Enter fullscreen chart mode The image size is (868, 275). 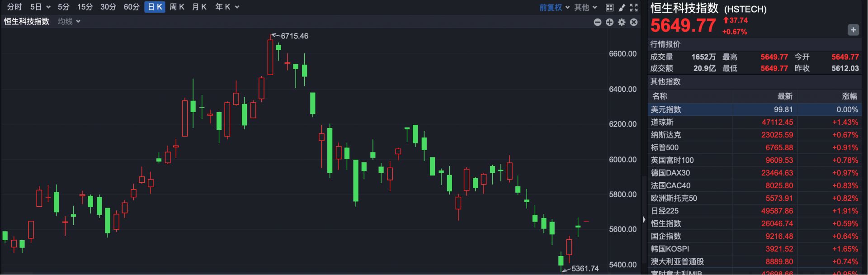click(x=634, y=7)
